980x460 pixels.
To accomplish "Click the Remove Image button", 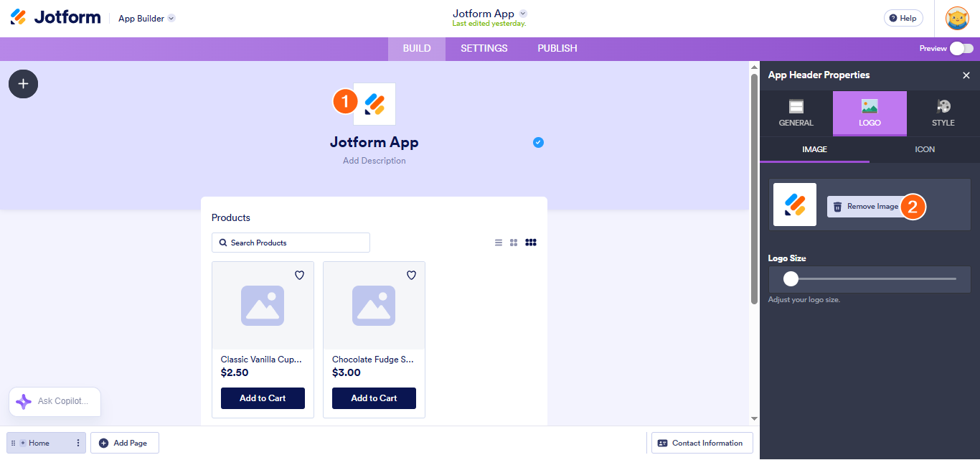I will (866, 207).
